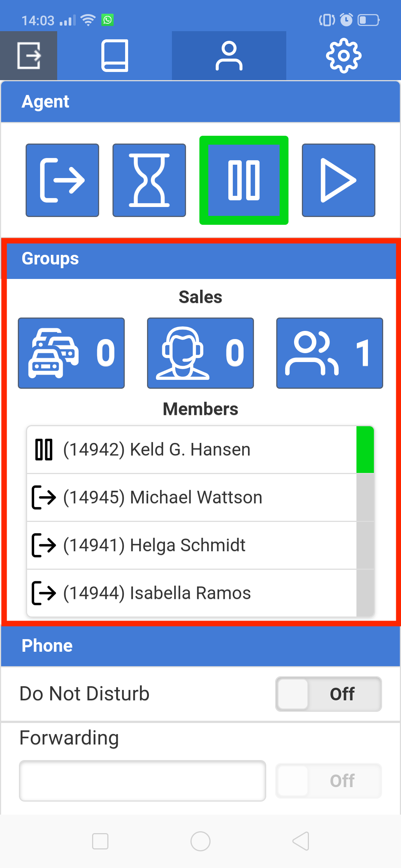Open settings gear tab
401x868 pixels.
[x=343, y=56]
